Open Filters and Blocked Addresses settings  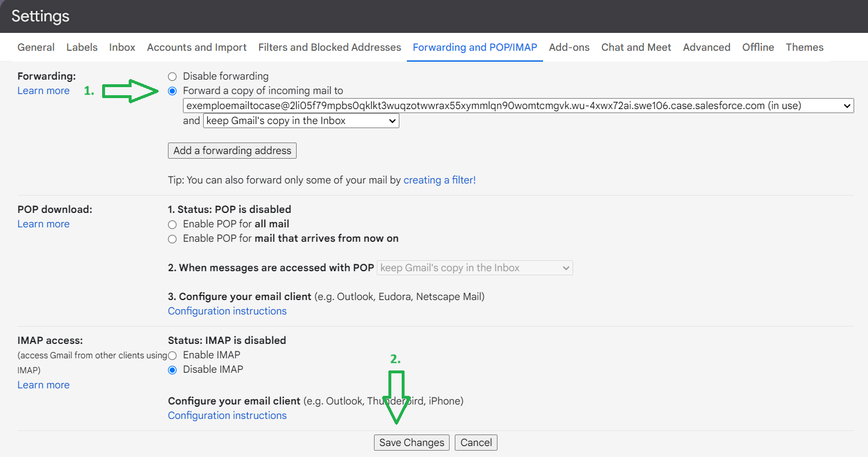329,47
